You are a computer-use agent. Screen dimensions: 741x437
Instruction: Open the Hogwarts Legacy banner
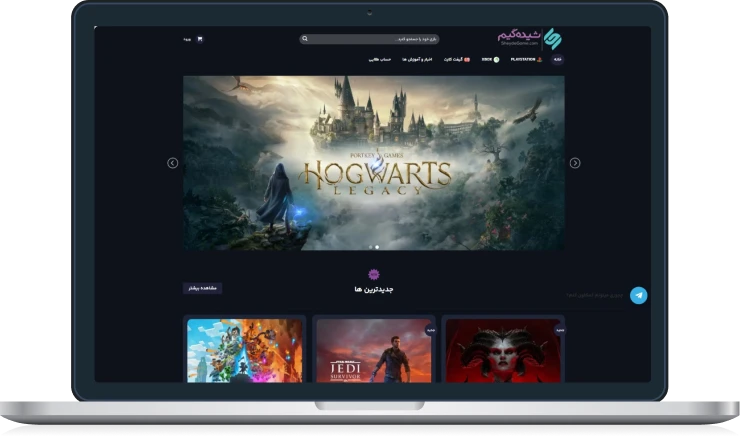click(373, 160)
